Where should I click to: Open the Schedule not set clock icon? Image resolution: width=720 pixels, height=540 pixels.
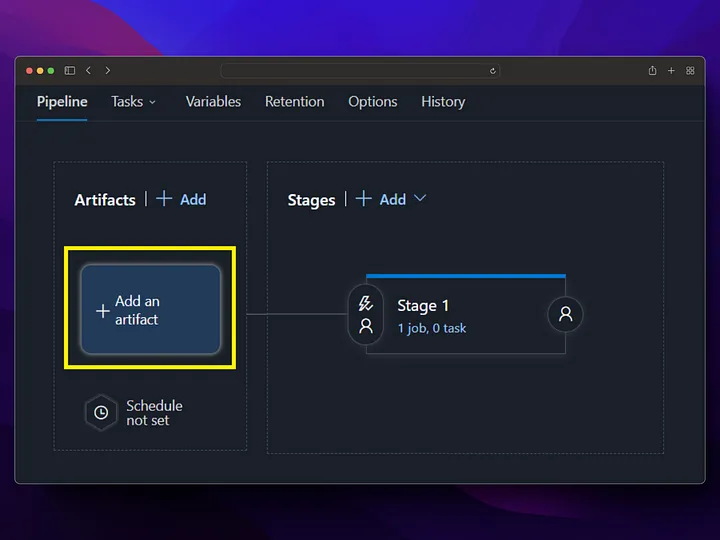[101, 412]
